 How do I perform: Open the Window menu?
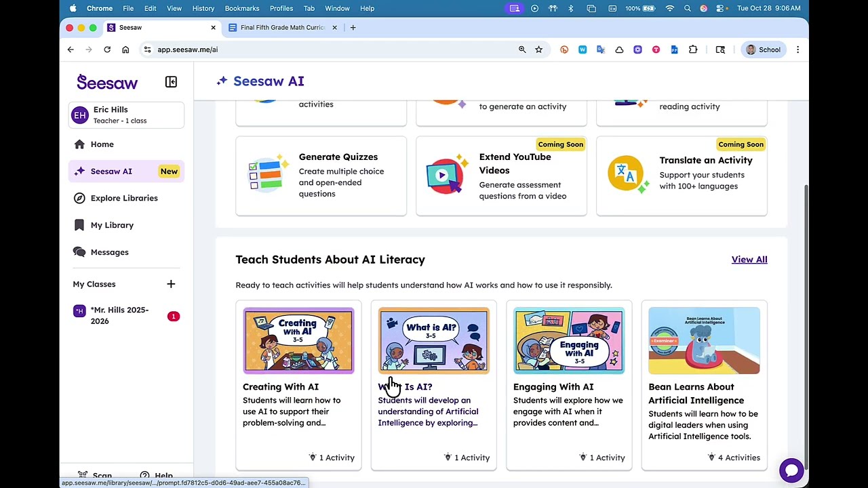tap(337, 8)
